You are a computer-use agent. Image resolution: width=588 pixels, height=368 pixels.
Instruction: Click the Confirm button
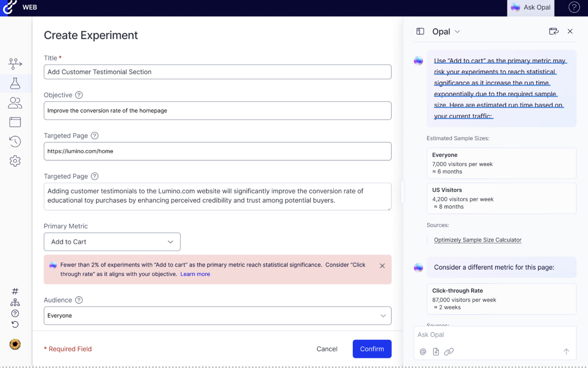[x=372, y=349]
